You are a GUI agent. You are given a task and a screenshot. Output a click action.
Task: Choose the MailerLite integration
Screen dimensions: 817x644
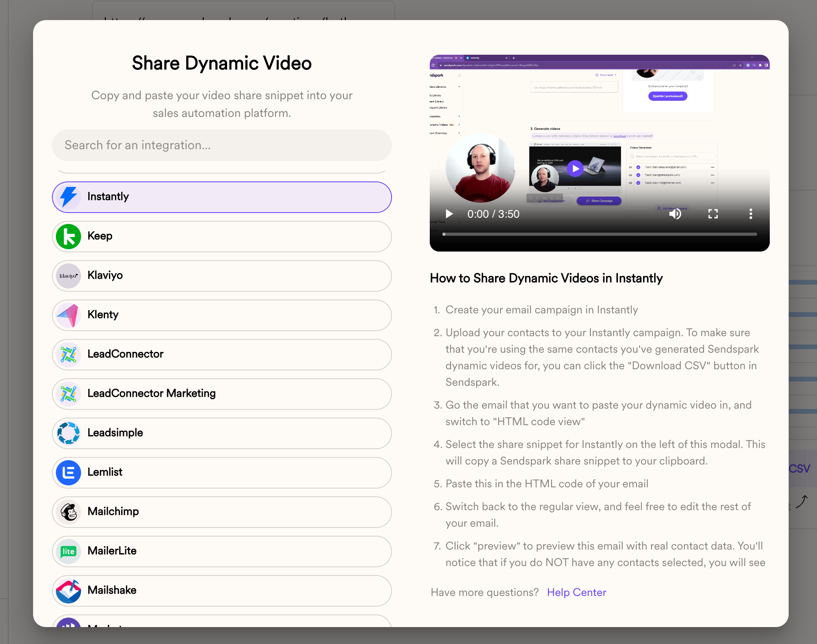pyautogui.click(x=222, y=551)
